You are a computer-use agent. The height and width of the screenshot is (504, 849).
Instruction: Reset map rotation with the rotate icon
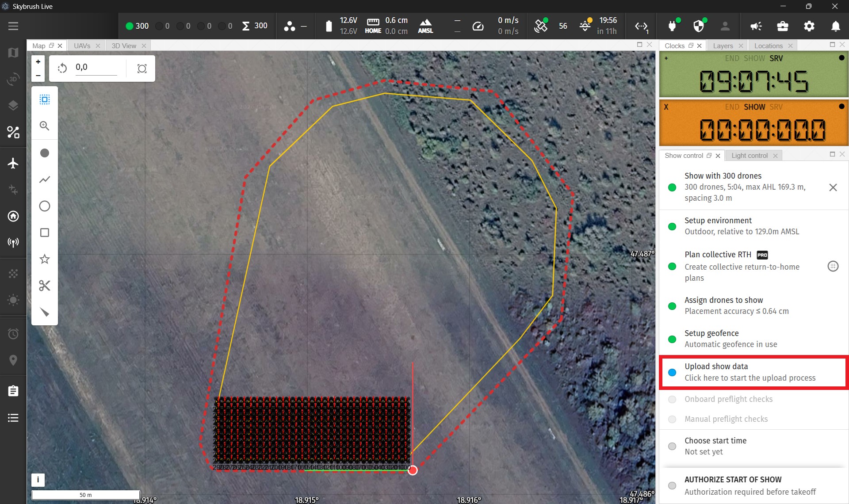[x=62, y=68]
